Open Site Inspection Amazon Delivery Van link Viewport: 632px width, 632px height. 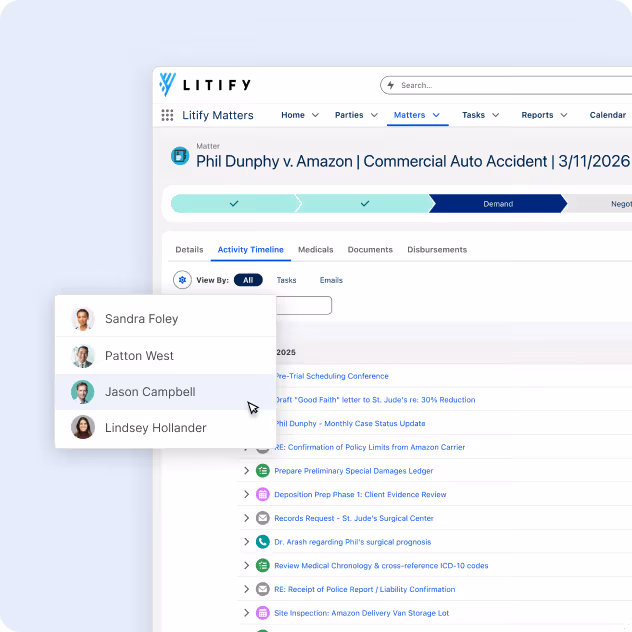pyautogui.click(x=362, y=613)
